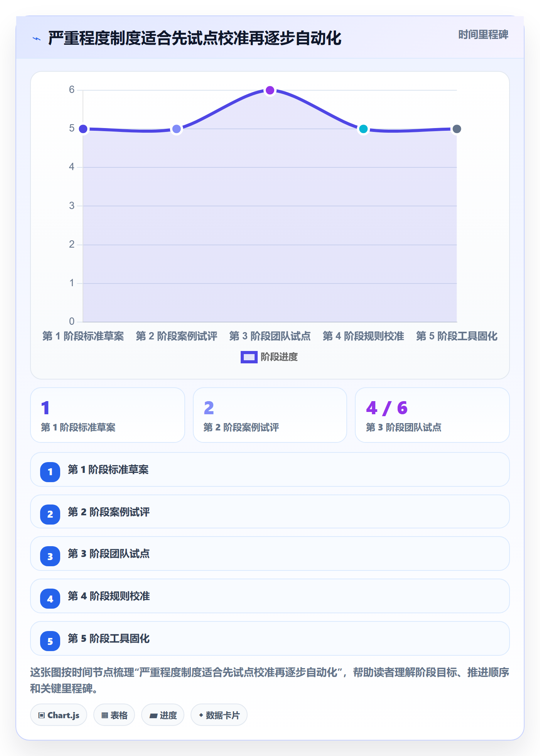Click the lightning icon beside the title

[x=37, y=39]
